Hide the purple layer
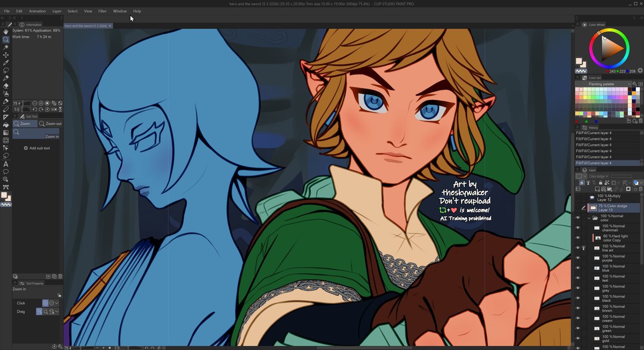 click(578, 258)
